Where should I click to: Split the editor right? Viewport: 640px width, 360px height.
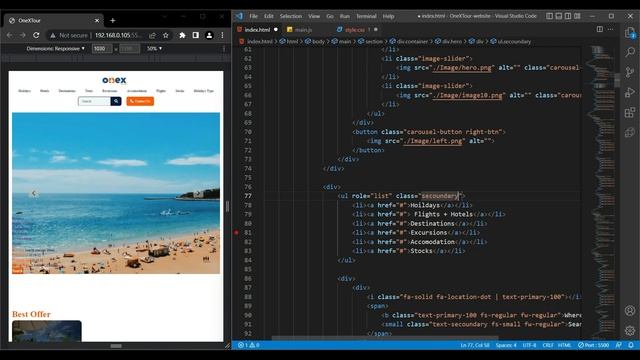pos(600,29)
